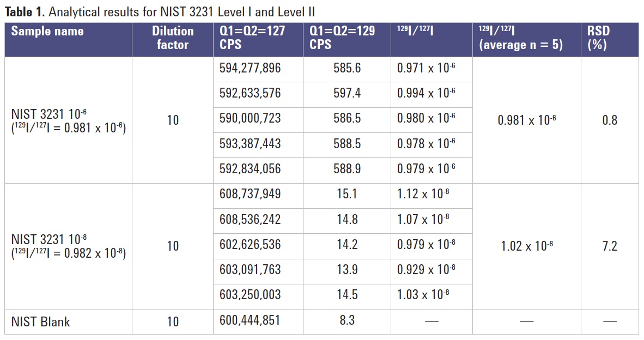Select the NIST 3231 10⁻⁶ sample name cell
This screenshot has width=644, height=340.
tap(68, 121)
